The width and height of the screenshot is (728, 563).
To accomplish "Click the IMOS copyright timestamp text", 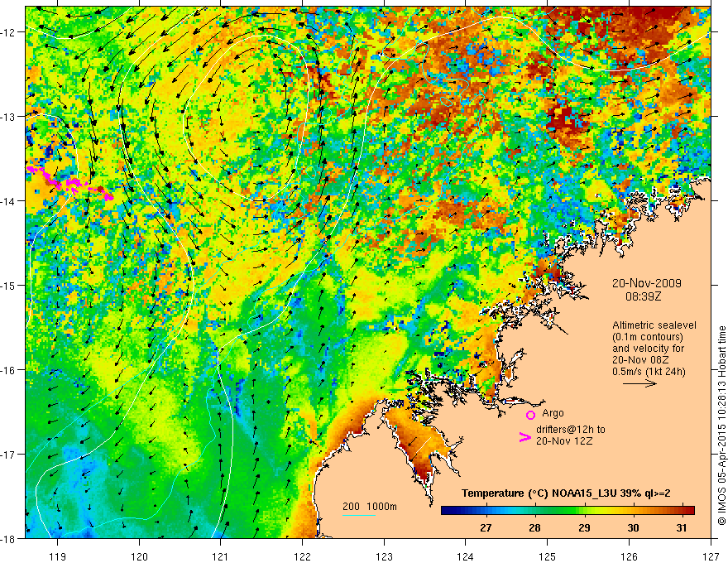I will click(x=721, y=425).
